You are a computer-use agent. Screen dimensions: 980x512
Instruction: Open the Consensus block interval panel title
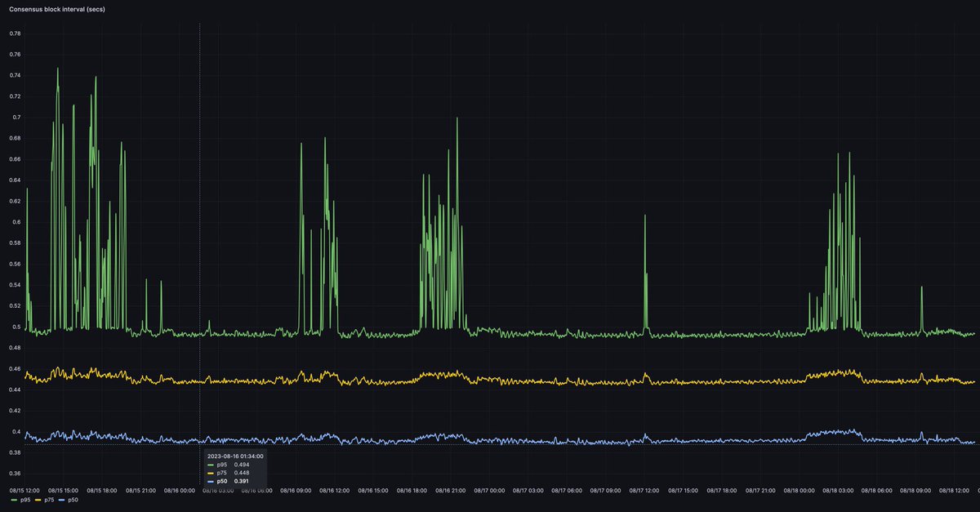tap(56, 8)
